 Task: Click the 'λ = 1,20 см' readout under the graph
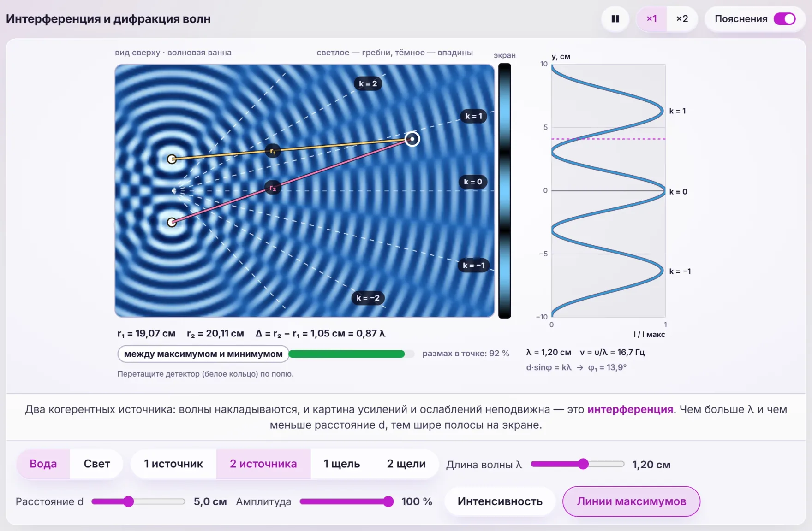(x=549, y=352)
